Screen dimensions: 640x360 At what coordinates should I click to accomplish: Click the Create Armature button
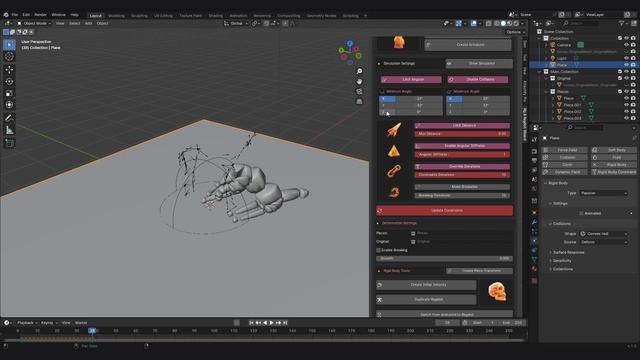[468, 44]
